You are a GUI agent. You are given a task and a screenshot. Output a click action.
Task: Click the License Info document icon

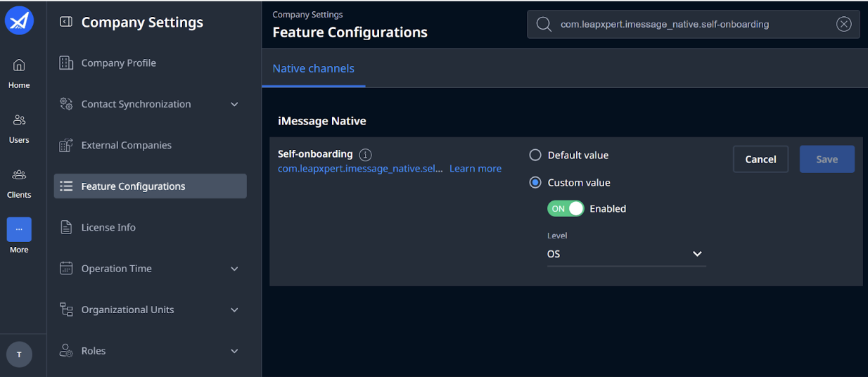(x=66, y=227)
